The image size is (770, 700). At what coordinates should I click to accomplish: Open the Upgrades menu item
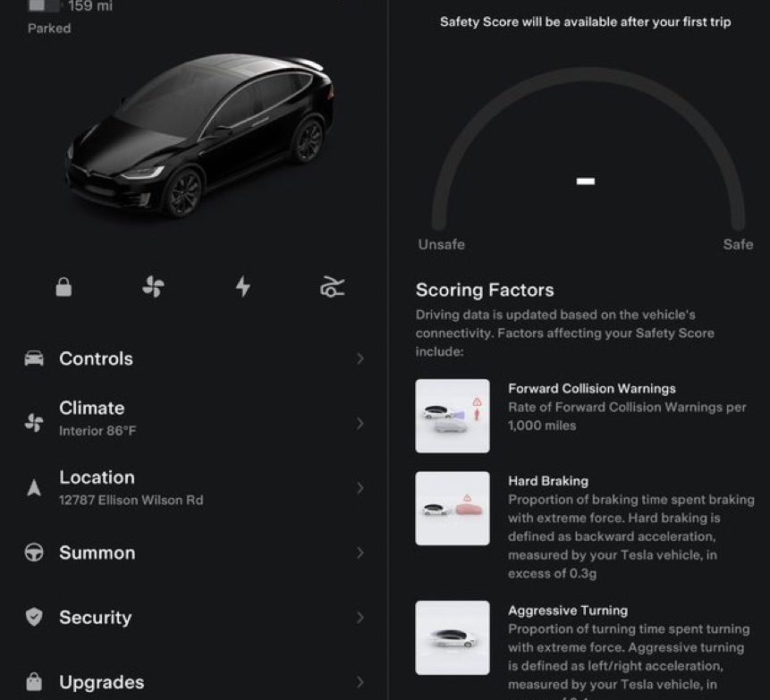point(194,682)
